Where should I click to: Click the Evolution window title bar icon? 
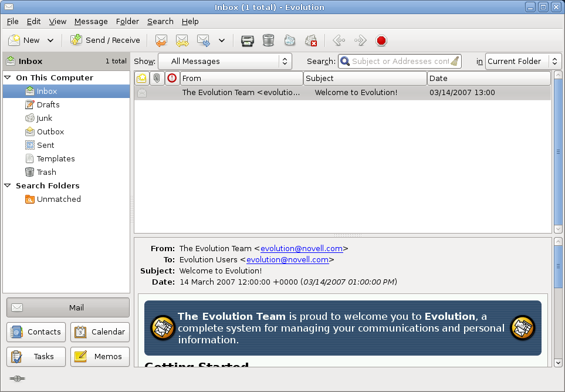pos(9,7)
